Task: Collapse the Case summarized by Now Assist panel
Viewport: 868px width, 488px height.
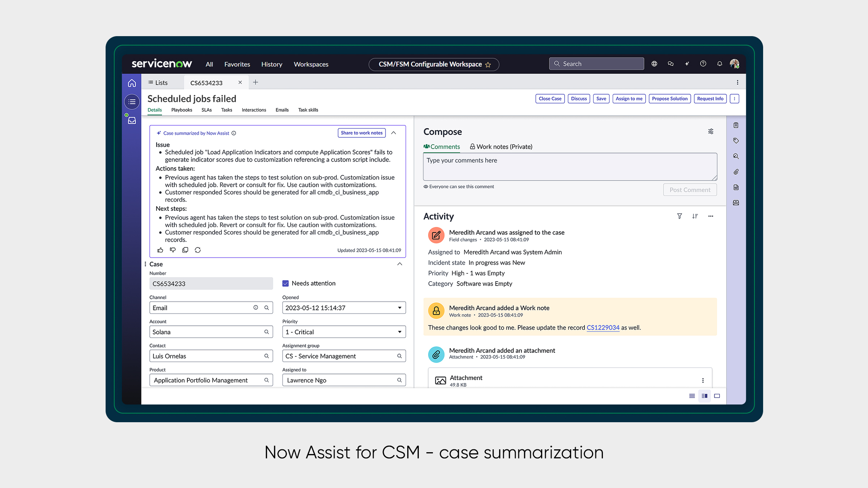Action: click(393, 133)
